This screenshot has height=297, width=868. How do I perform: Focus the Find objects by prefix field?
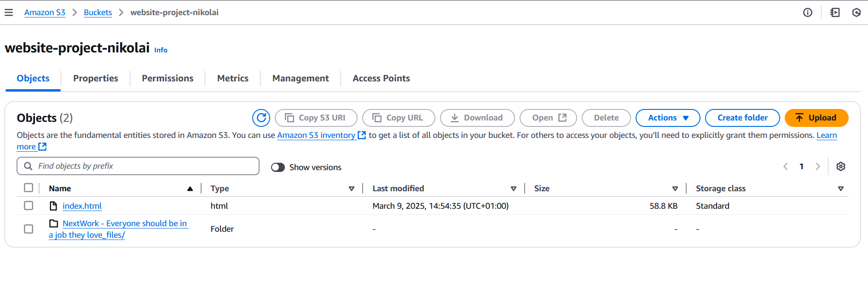[138, 166]
